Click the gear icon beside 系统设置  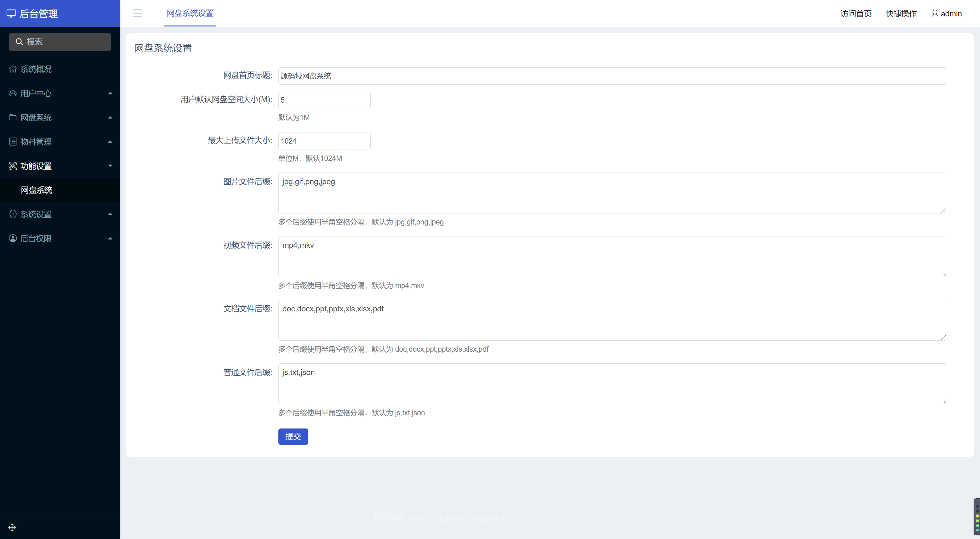point(13,214)
